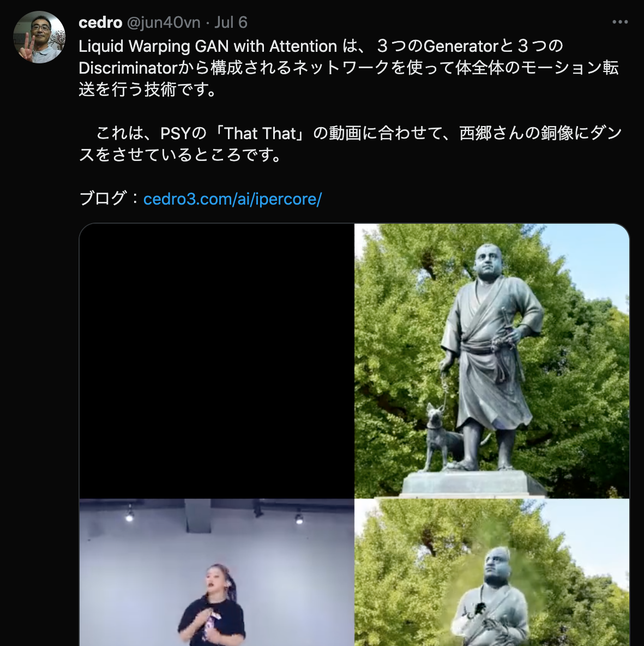Click the dancer video panel in the studio
644x646 pixels.
click(x=216, y=572)
